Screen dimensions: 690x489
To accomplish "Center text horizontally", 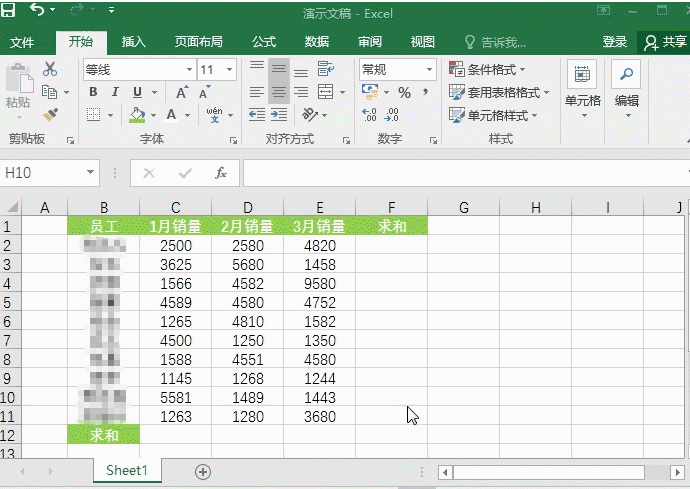I will point(279,92).
